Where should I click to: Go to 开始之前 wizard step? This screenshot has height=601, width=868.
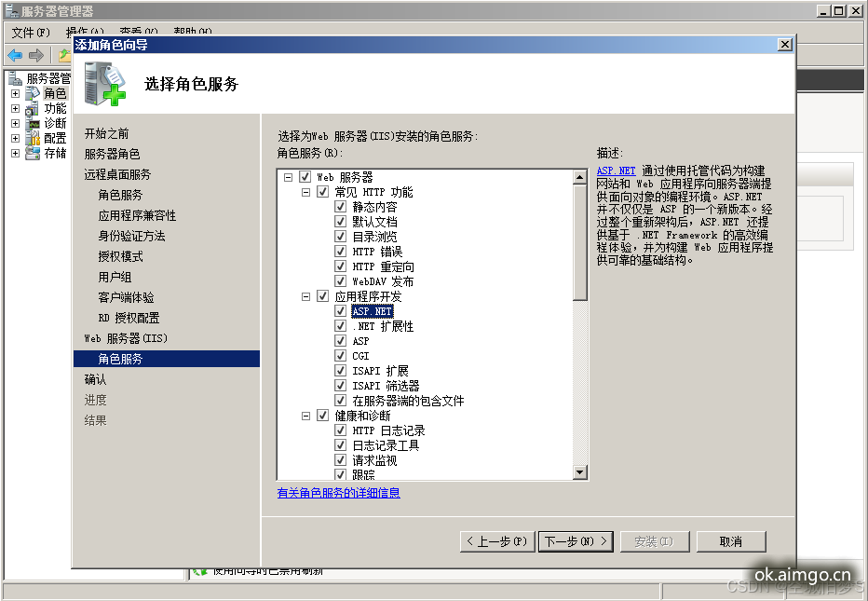pyautogui.click(x=106, y=133)
